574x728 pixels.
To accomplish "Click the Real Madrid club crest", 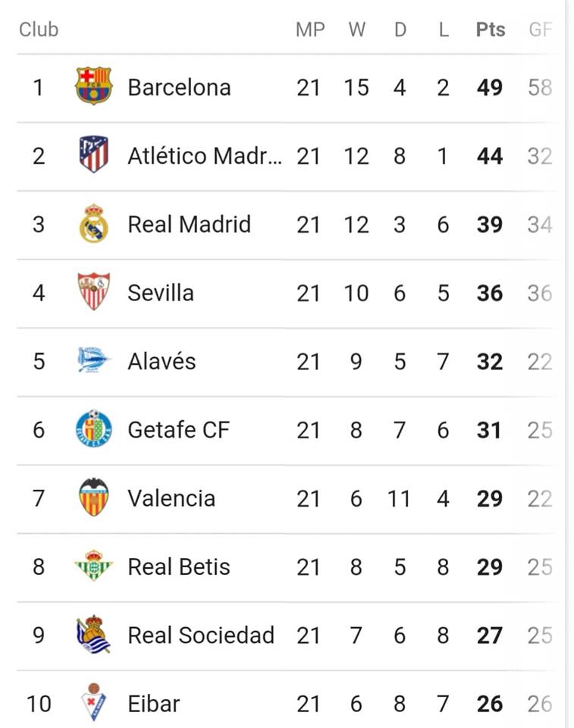I will pyautogui.click(x=94, y=223).
